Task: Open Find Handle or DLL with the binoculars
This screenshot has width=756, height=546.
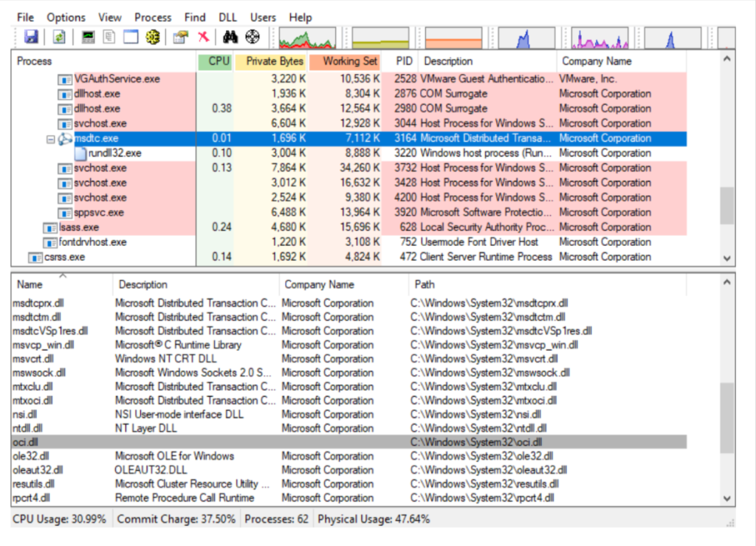Action: [x=232, y=36]
